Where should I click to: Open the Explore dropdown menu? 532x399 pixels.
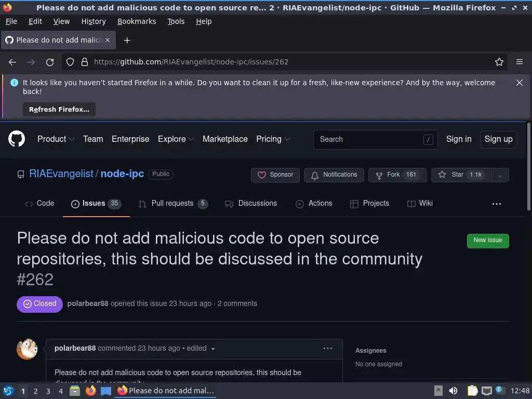tap(176, 139)
